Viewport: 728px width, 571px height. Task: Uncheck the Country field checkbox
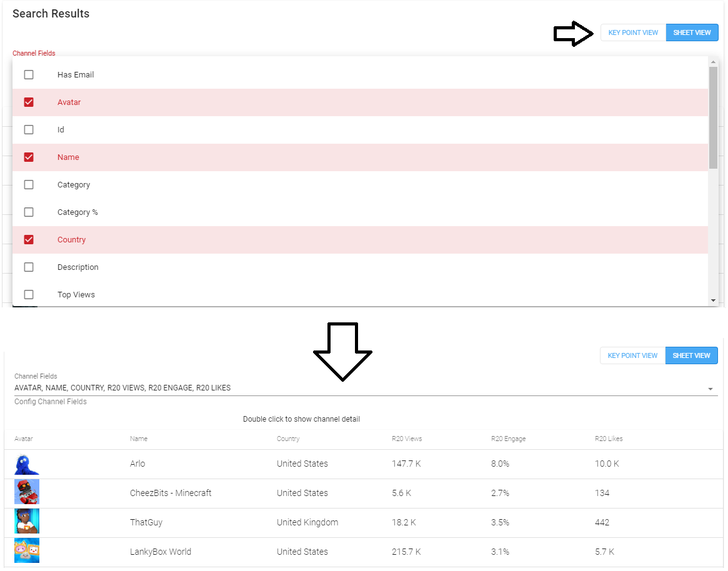click(x=29, y=239)
